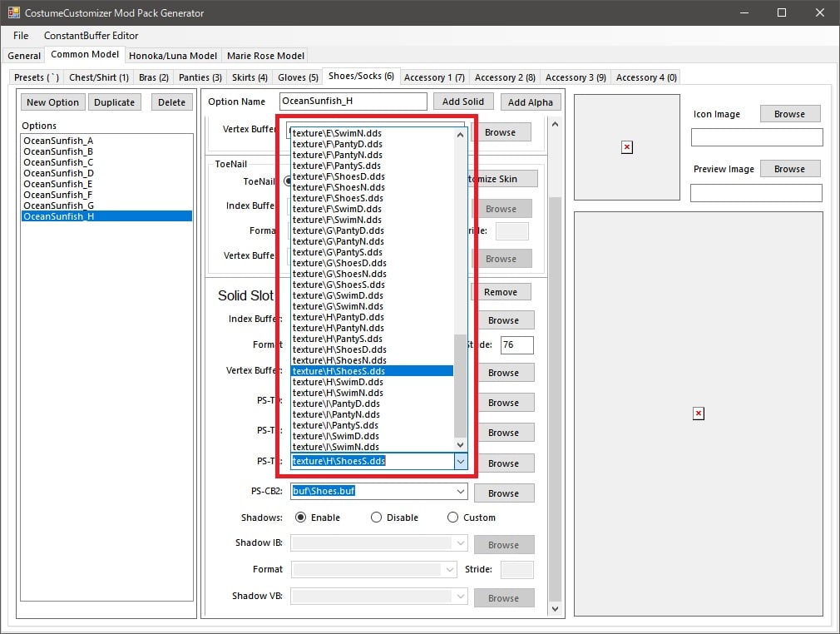Choose texture\I\SwimD.dds from the list
The image size is (840, 634).
click(x=372, y=436)
